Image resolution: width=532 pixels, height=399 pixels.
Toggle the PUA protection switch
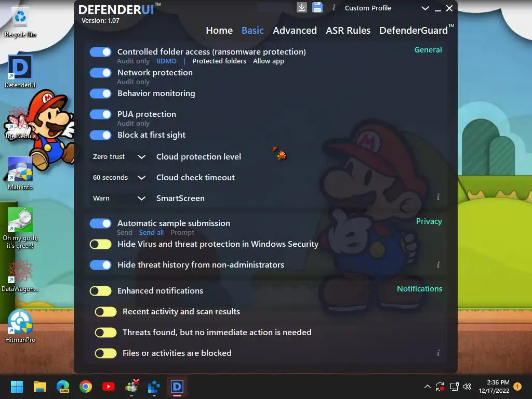[x=100, y=114]
